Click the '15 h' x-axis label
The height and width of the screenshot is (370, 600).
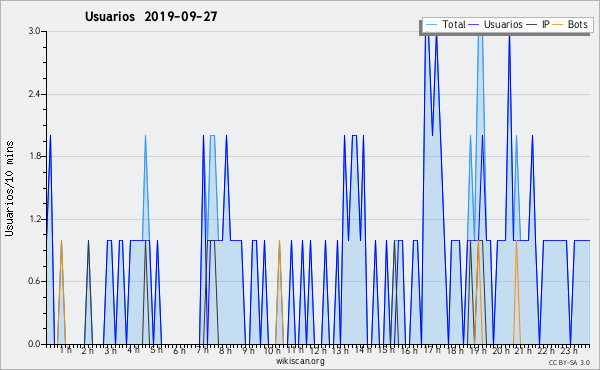[x=386, y=350]
